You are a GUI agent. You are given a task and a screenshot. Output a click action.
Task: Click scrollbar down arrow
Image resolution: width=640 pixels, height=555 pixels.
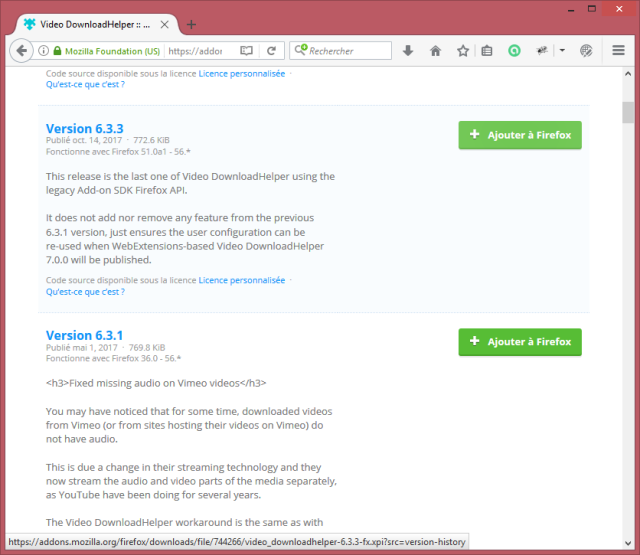pyautogui.click(x=628, y=543)
